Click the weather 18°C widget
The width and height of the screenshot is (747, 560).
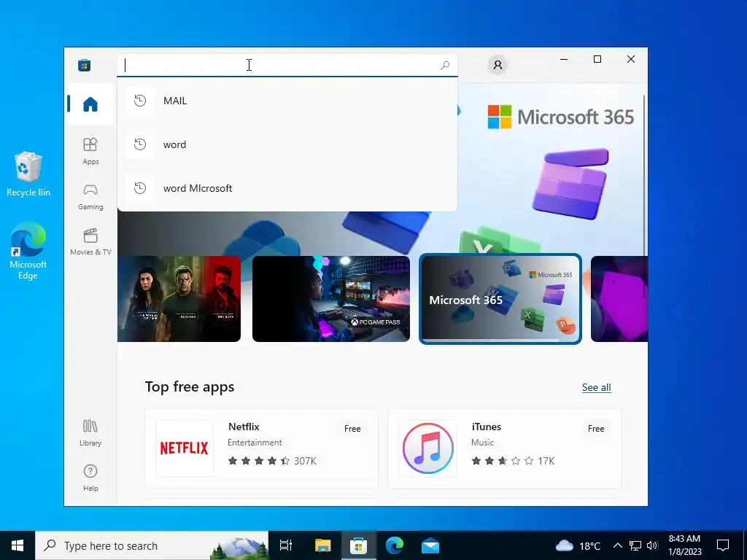pyautogui.click(x=578, y=545)
